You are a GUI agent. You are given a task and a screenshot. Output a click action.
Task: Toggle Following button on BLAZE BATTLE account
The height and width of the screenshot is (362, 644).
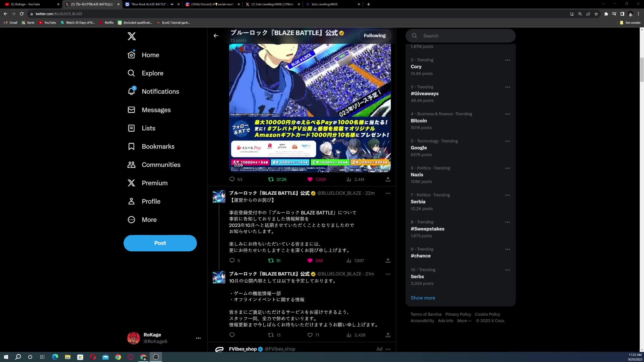click(374, 35)
